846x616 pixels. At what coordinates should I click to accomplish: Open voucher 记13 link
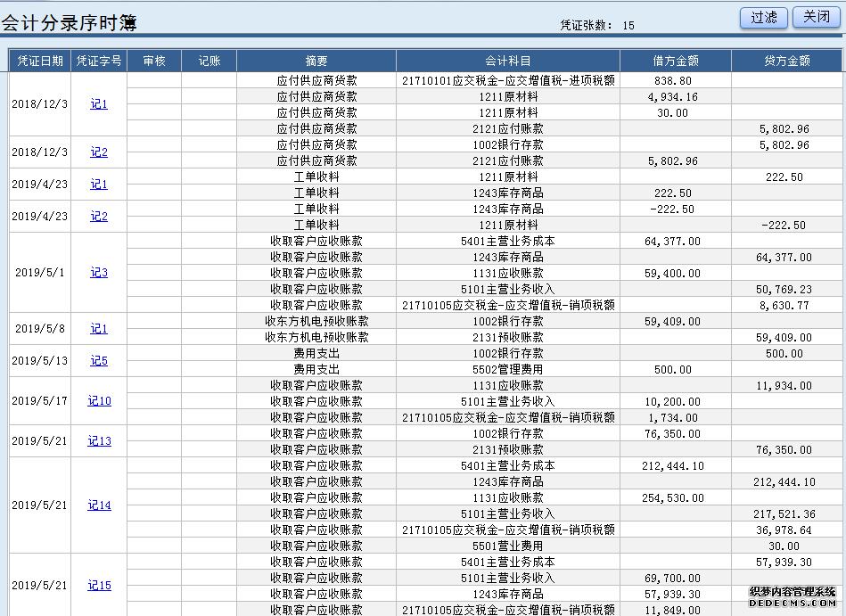pos(99,441)
